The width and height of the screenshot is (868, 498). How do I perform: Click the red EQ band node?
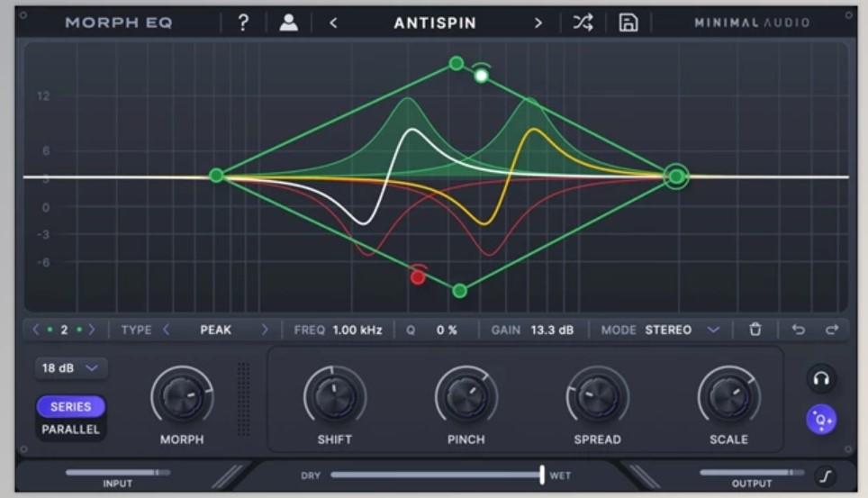tap(418, 276)
